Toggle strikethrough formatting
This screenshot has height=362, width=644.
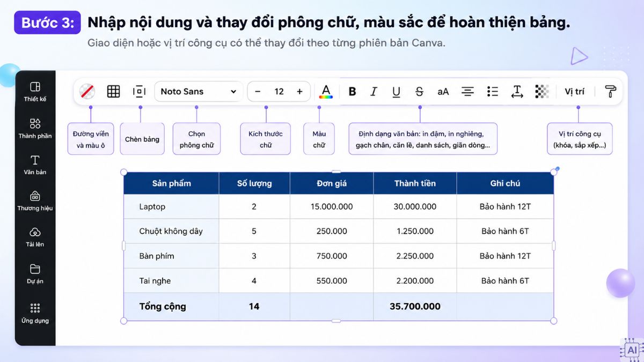(x=419, y=92)
